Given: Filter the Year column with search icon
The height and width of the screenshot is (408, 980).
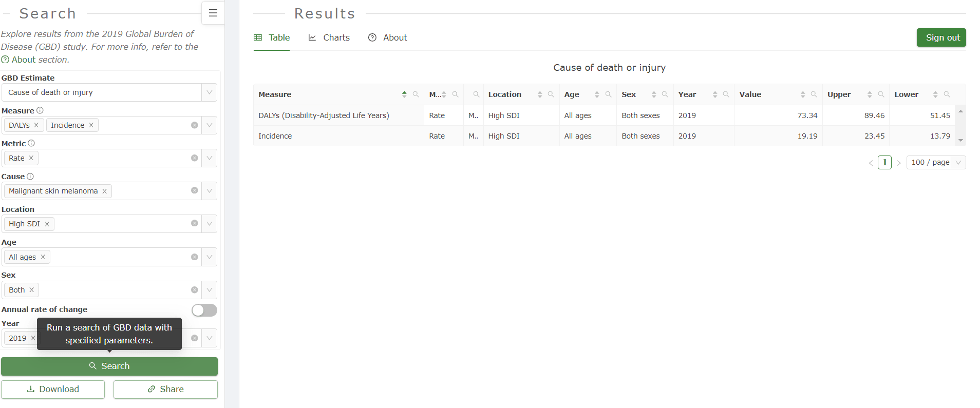Looking at the screenshot, I should [726, 94].
